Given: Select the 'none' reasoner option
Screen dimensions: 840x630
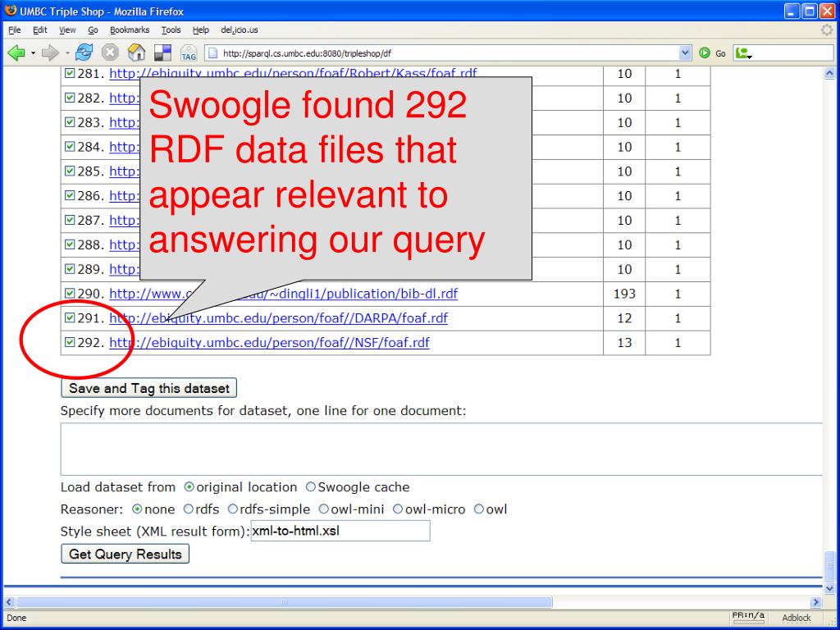Looking at the screenshot, I should click(x=137, y=509).
